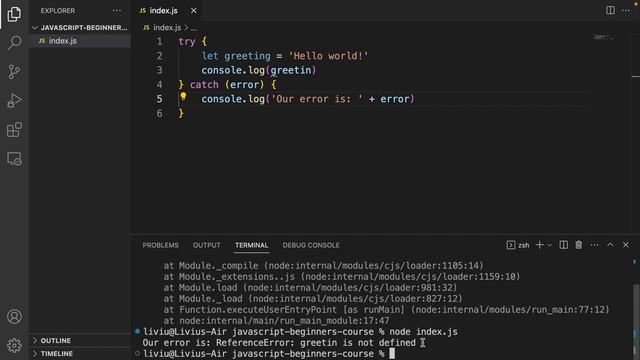Screen dimensions: 640x360
Task: Click 'node index.js' command in terminal
Action: [x=423, y=332]
